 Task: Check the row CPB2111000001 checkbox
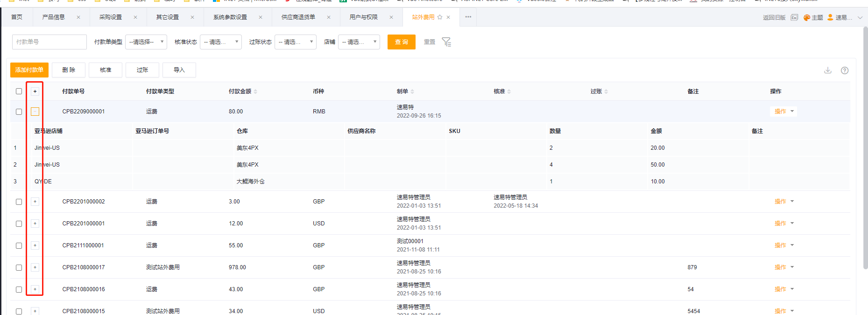tap(19, 245)
